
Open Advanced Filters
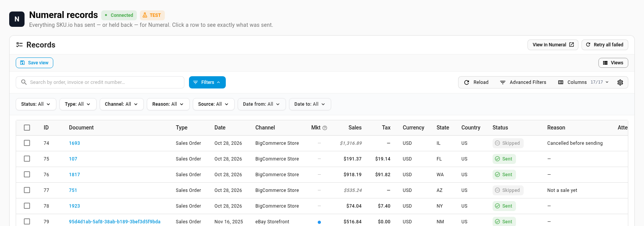[x=523, y=82]
